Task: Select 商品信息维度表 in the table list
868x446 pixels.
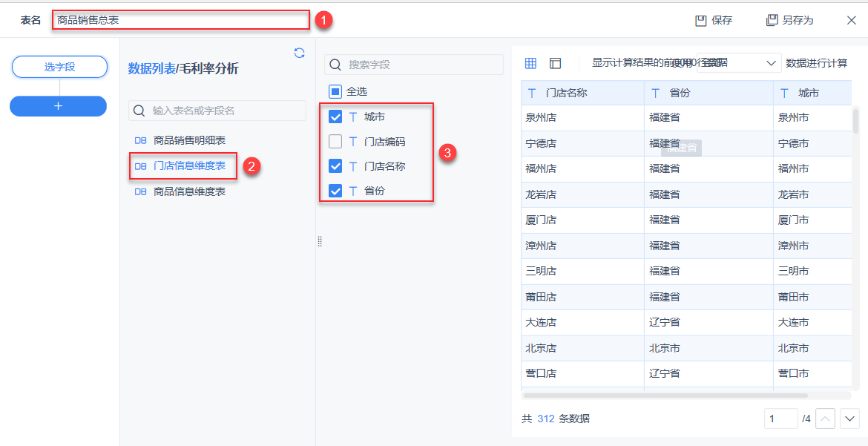Action: click(189, 191)
